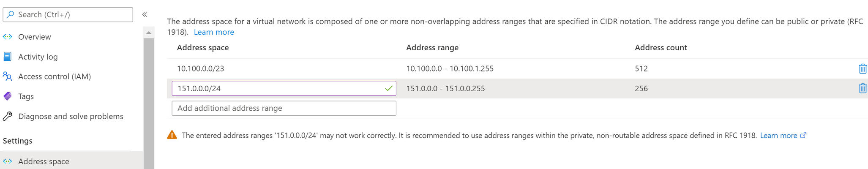This screenshot has width=868, height=169.
Task: Open Learn more link near RFC 1918 description
Action: (214, 32)
